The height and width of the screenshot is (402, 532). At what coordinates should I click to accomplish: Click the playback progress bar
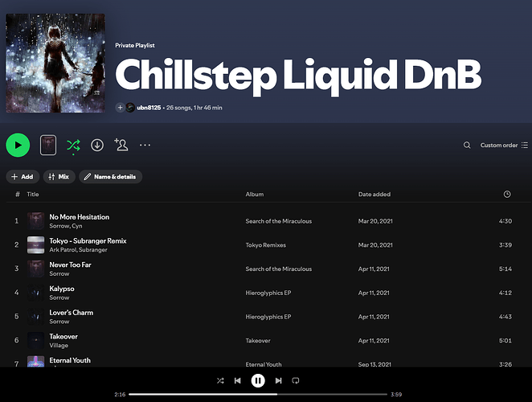pos(258,395)
